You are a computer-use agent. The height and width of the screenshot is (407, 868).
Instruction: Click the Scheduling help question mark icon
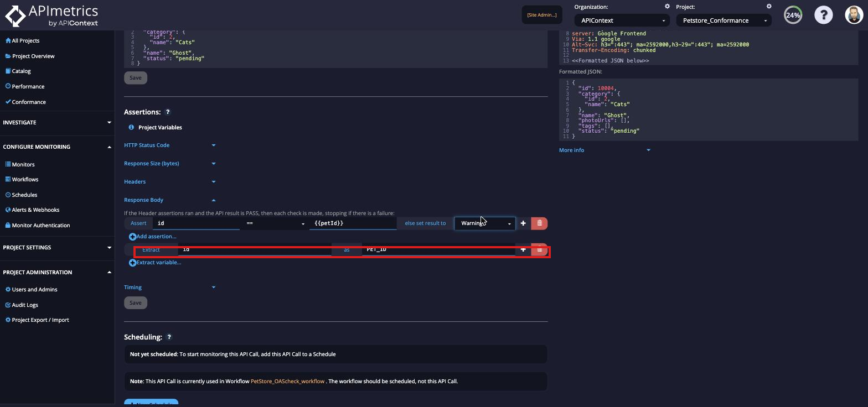169,337
